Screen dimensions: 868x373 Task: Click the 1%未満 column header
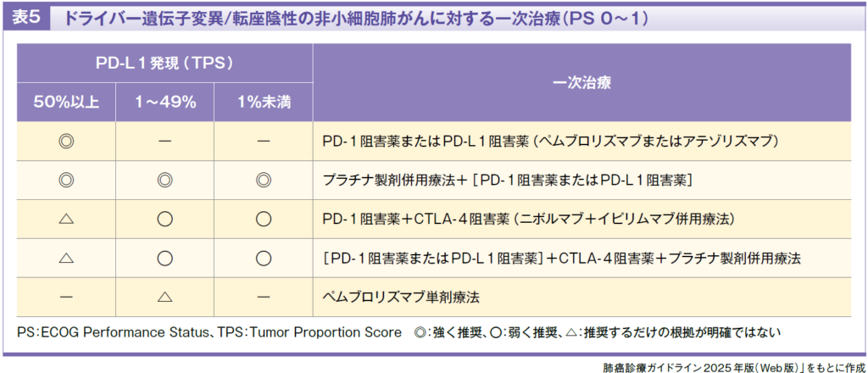[264, 103]
